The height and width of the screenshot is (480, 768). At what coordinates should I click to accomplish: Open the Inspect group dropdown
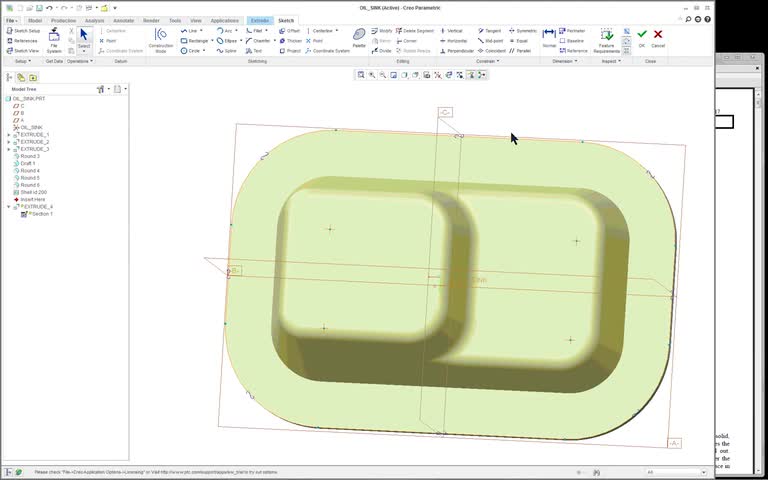pyautogui.click(x=611, y=61)
